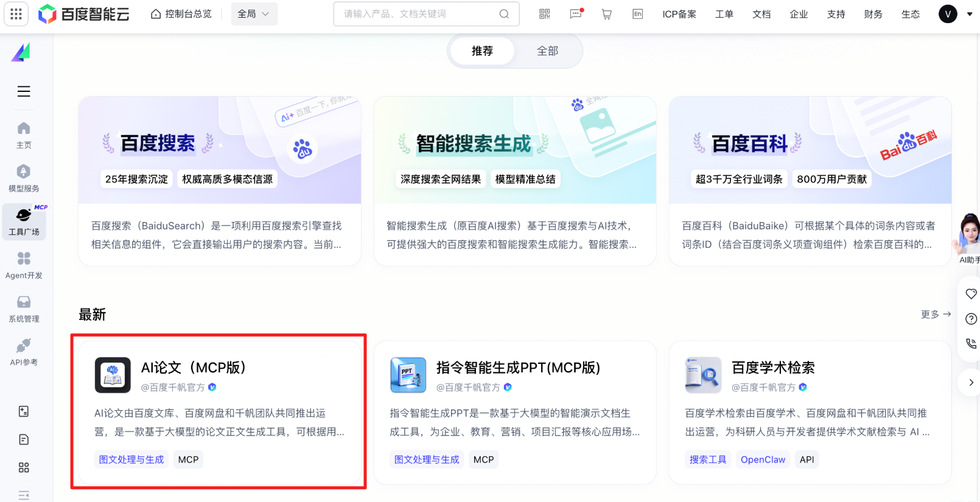The image size is (980, 502).
Task: Open the app grid launcher icon
Action: click(x=16, y=14)
